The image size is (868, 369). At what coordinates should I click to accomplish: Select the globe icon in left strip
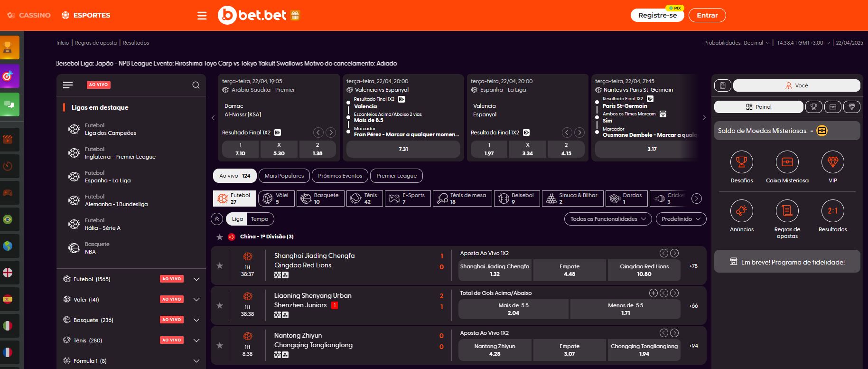[8, 246]
